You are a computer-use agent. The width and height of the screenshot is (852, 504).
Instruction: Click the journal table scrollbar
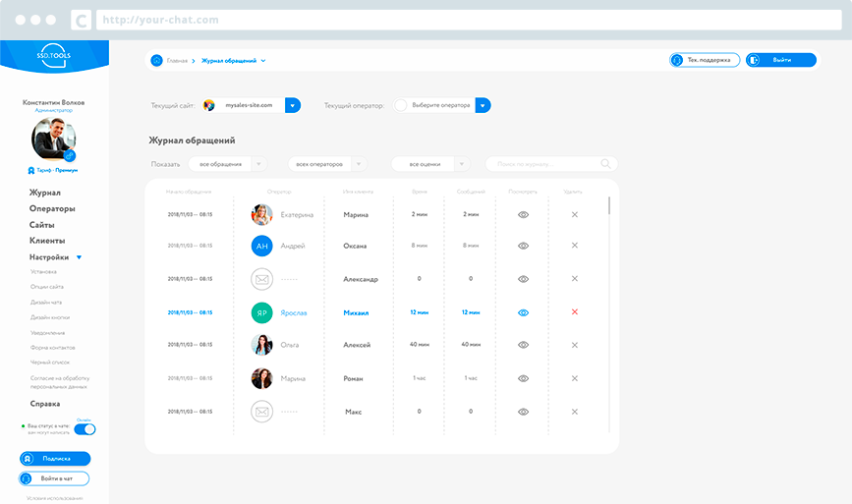point(609,205)
